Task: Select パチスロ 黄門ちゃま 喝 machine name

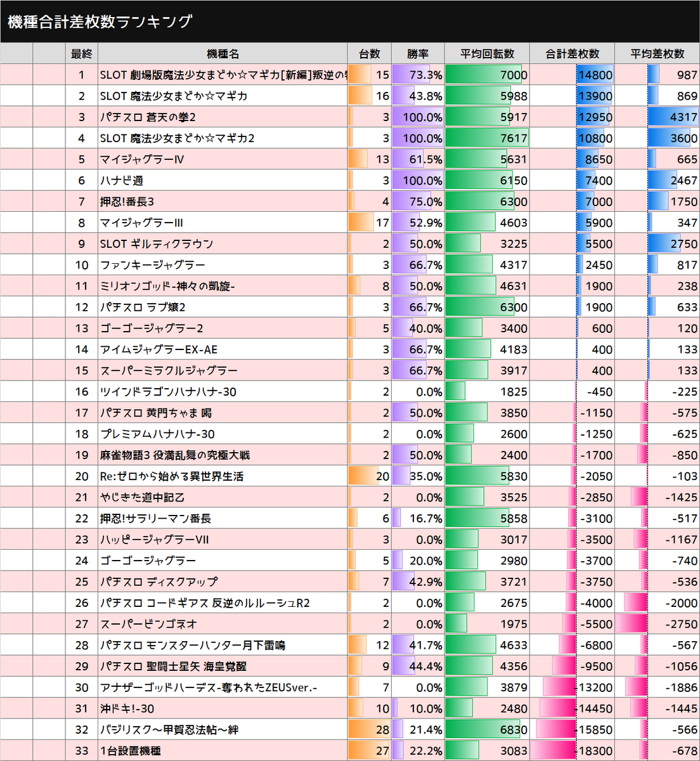Action: tap(156, 413)
